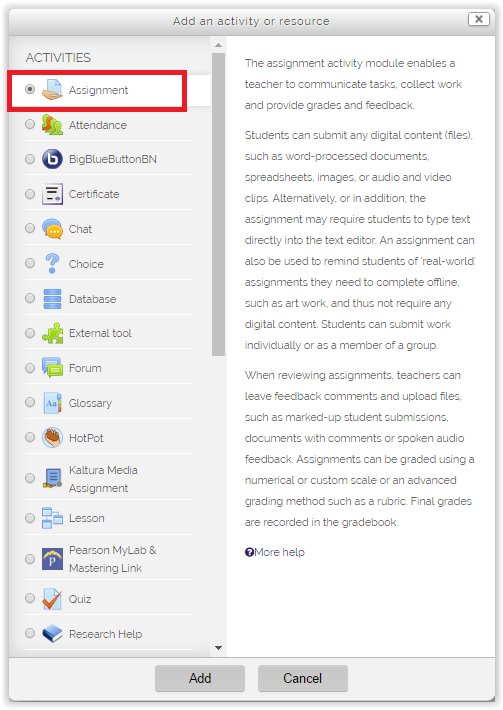Click the HotPot activity icon

coord(52,438)
